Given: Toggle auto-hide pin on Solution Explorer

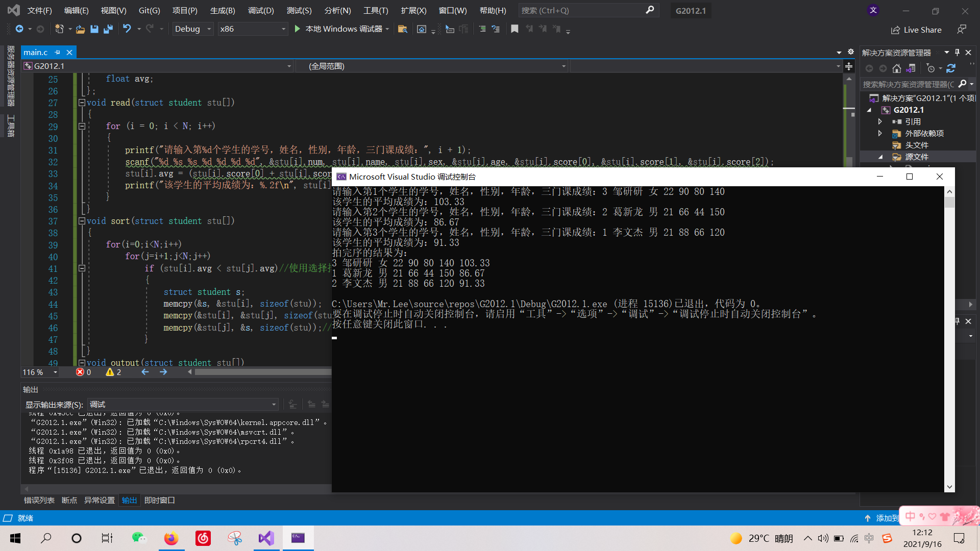Looking at the screenshot, I should pos(957,53).
